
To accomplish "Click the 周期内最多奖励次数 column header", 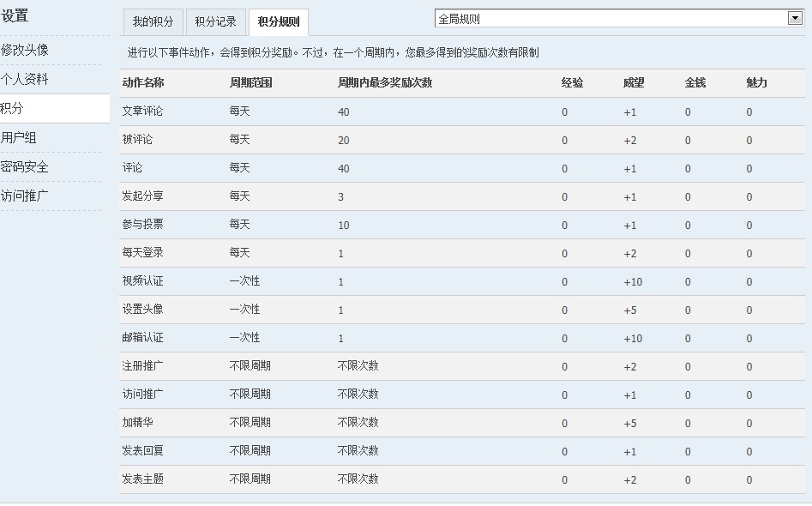I will point(385,83).
